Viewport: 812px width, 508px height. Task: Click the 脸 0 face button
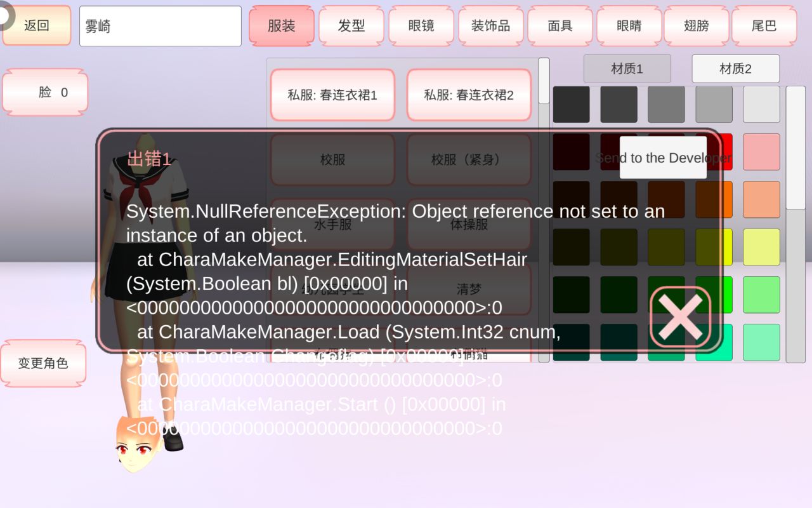[x=45, y=93]
